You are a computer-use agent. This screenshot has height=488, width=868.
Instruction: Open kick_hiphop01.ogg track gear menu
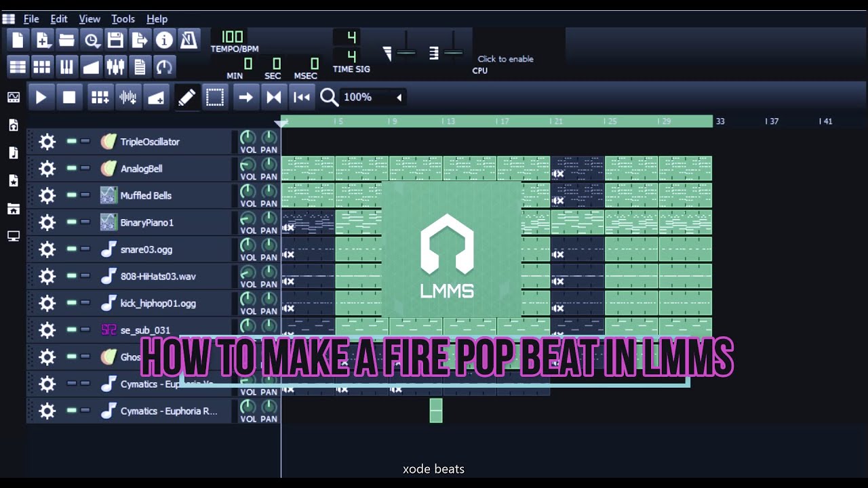click(47, 303)
